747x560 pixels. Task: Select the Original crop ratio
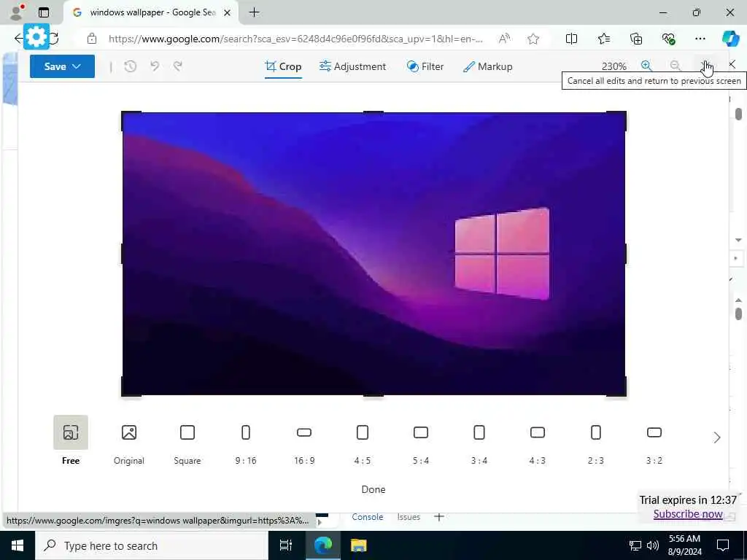pos(128,440)
